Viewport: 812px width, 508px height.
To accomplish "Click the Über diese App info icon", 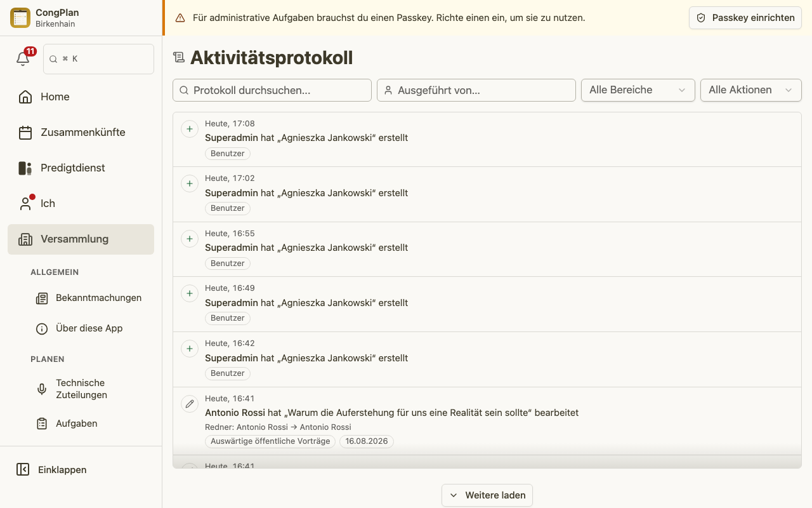I will click(42, 328).
